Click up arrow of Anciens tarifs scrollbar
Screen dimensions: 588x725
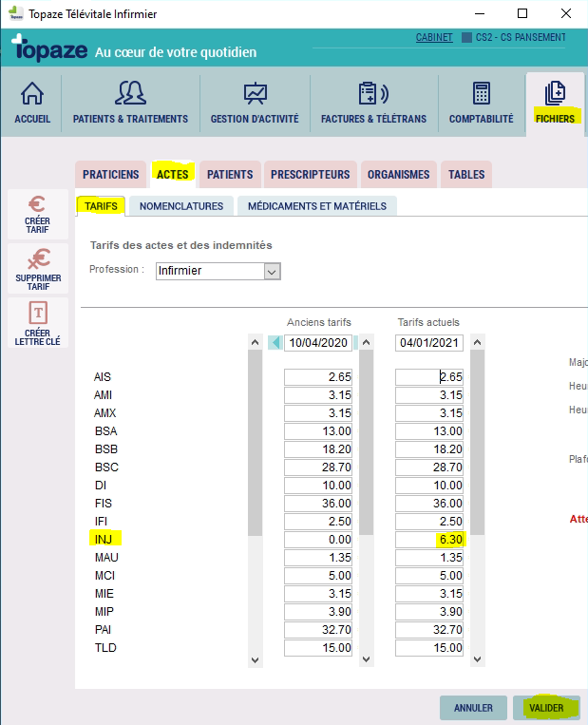tap(366, 342)
